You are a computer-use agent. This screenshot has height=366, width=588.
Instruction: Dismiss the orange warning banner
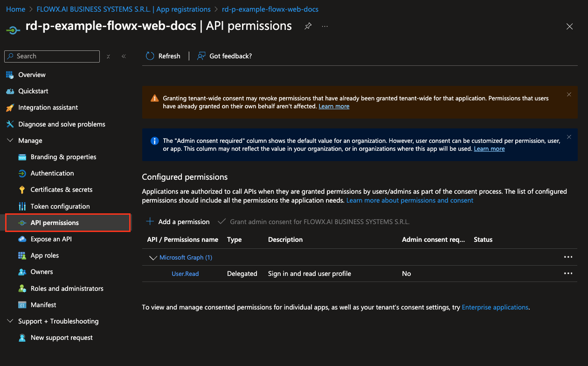569,94
